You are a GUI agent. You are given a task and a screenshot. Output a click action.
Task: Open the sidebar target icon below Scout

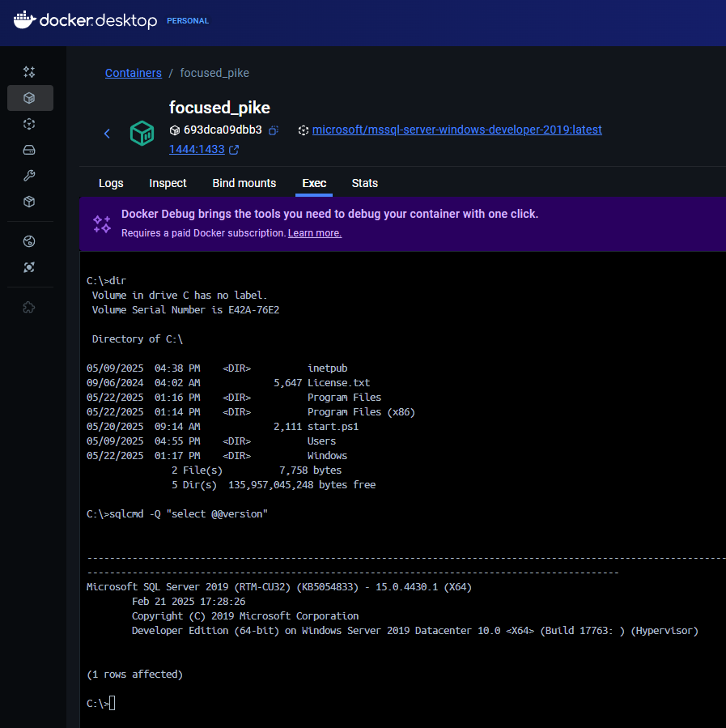[x=29, y=267]
